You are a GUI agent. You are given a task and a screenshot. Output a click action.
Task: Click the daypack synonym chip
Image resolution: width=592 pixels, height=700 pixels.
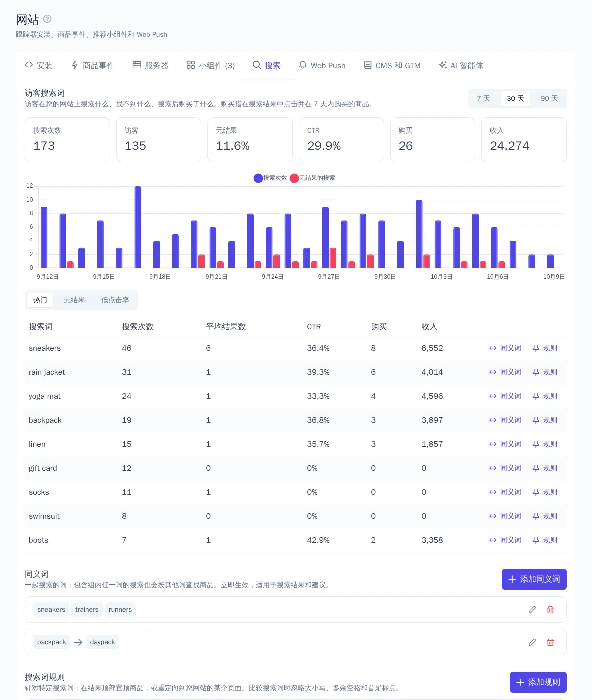pos(102,642)
